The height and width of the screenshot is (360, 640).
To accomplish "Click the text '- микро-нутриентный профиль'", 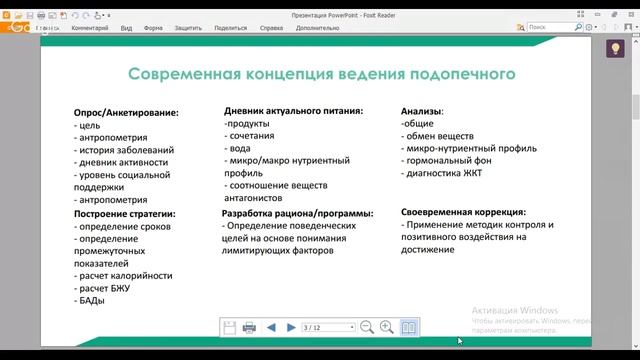I will [x=469, y=148].
